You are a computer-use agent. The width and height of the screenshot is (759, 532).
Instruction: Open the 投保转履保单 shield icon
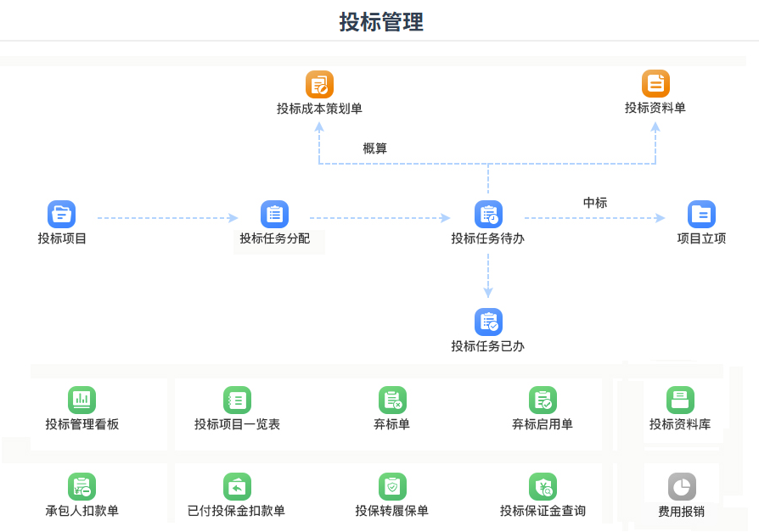391,485
